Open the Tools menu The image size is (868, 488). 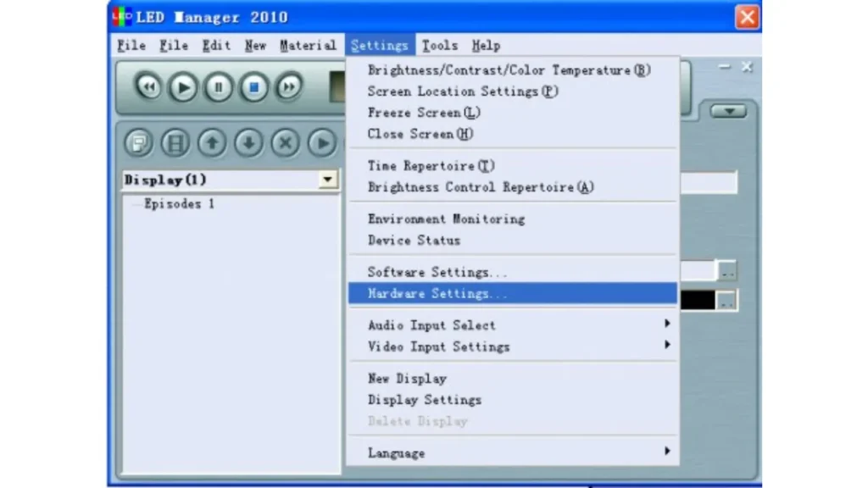pyautogui.click(x=439, y=45)
